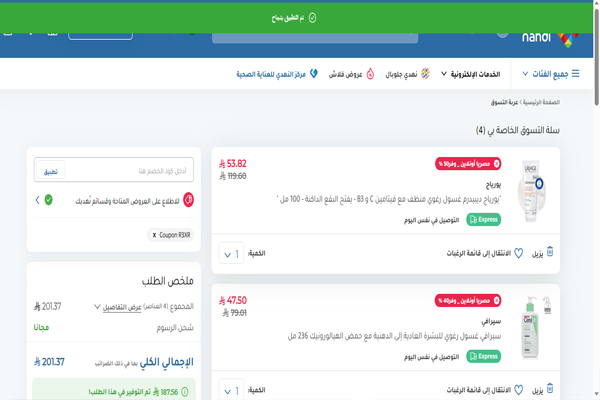Click the green check mark icon
This screenshot has height=400, width=600.
49,199
